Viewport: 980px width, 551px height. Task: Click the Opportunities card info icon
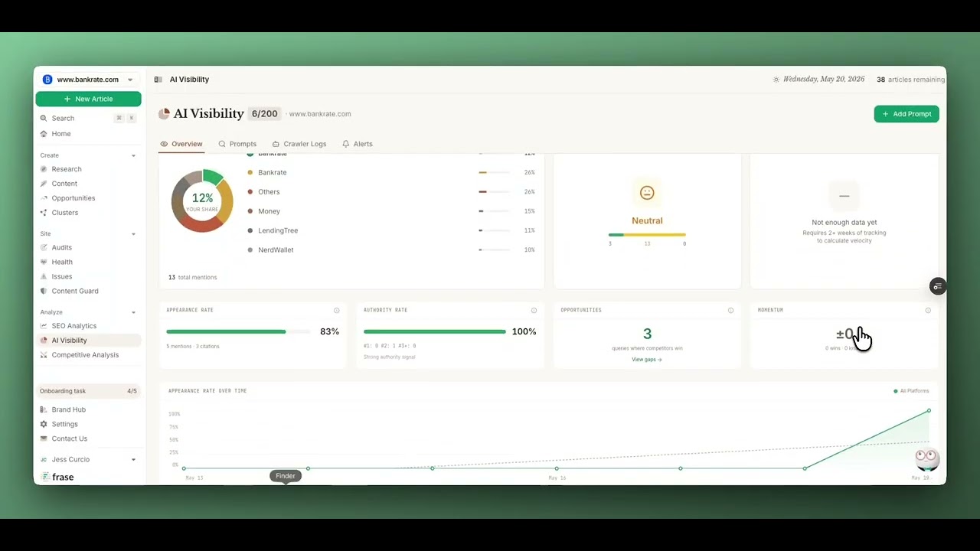point(730,311)
